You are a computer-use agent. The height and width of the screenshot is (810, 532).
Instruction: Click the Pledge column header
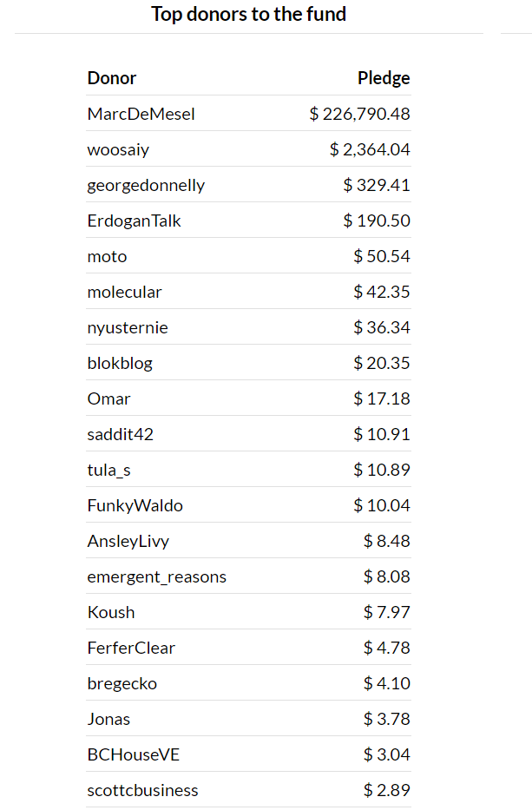(384, 78)
